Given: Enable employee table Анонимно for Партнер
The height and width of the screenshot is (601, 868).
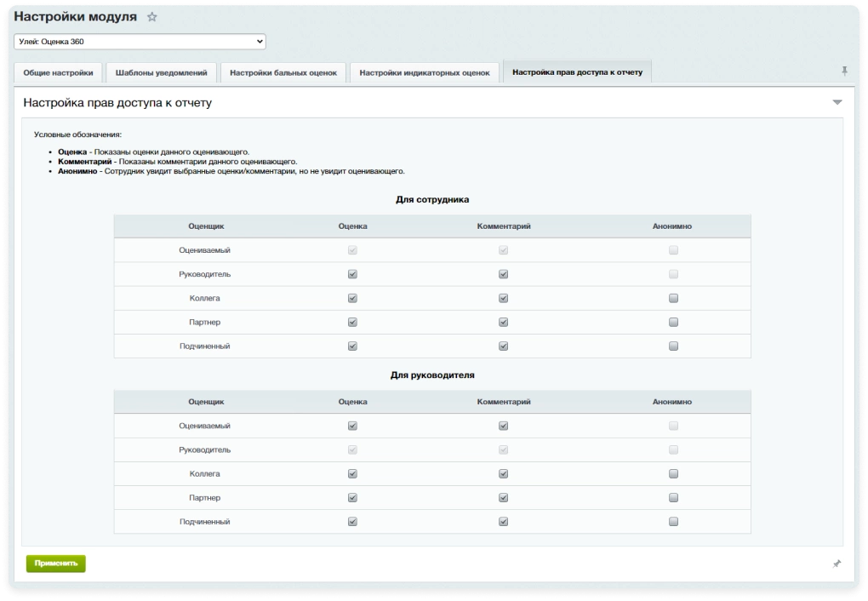Looking at the screenshot, I should pyautogui.click(x=673, y=322).
